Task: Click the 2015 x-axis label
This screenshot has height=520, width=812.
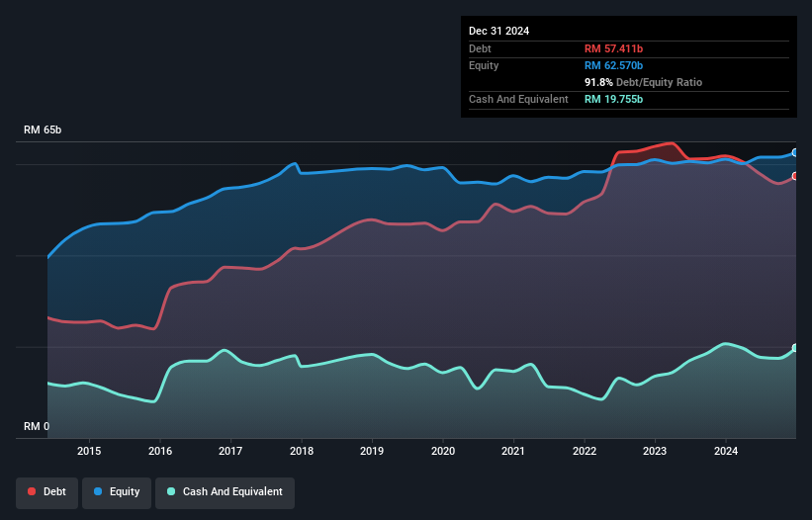Action: (89, 451)
